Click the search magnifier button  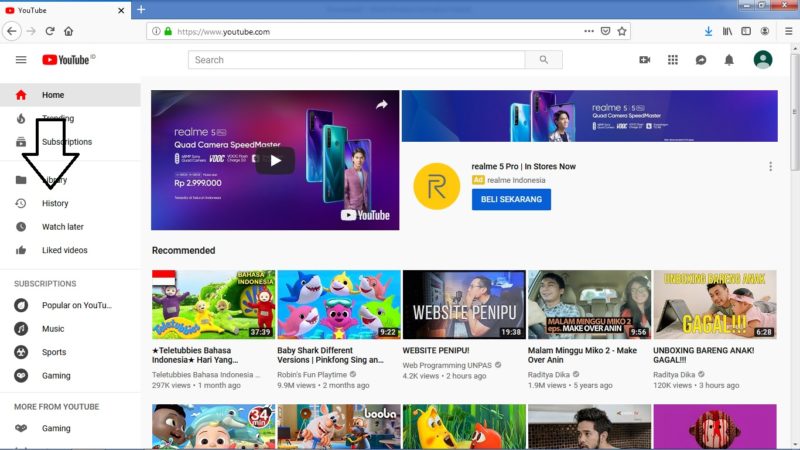(543, 60)
